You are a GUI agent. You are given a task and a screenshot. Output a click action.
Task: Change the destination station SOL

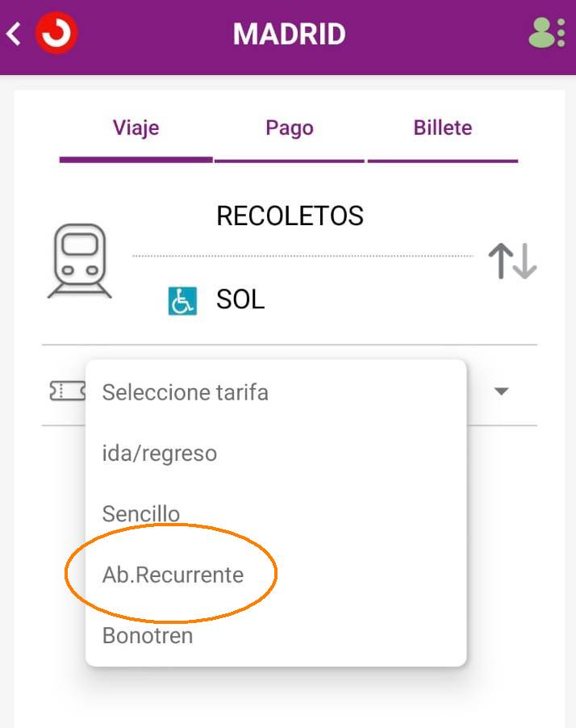pyautogui.click(x=240, y=299)
